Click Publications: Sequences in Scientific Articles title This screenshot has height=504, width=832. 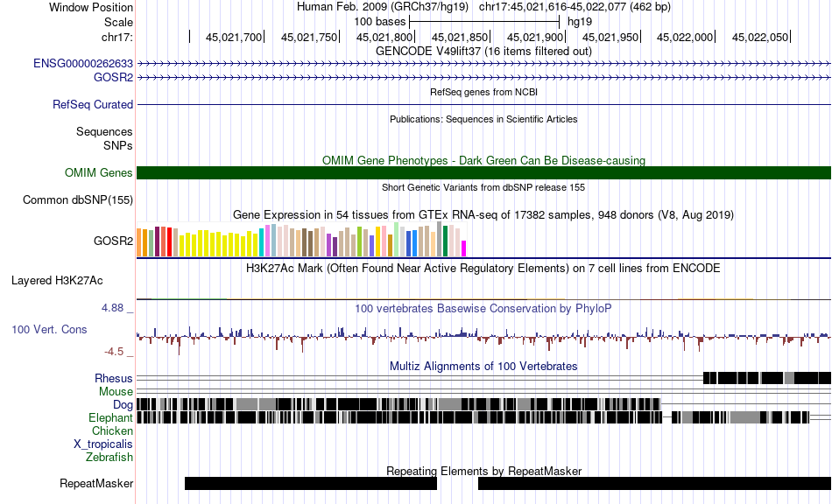click(x=483, y=119)
